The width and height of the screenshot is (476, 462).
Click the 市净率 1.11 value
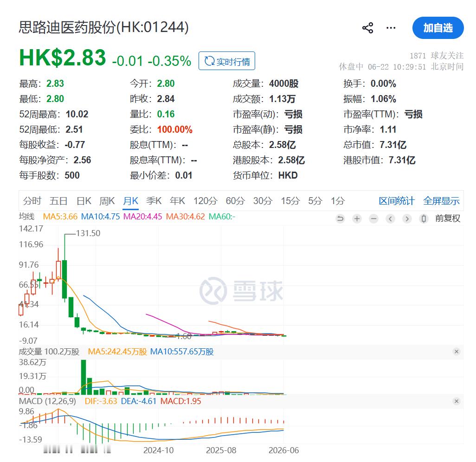pyautogui.click(x=388, y=129)
